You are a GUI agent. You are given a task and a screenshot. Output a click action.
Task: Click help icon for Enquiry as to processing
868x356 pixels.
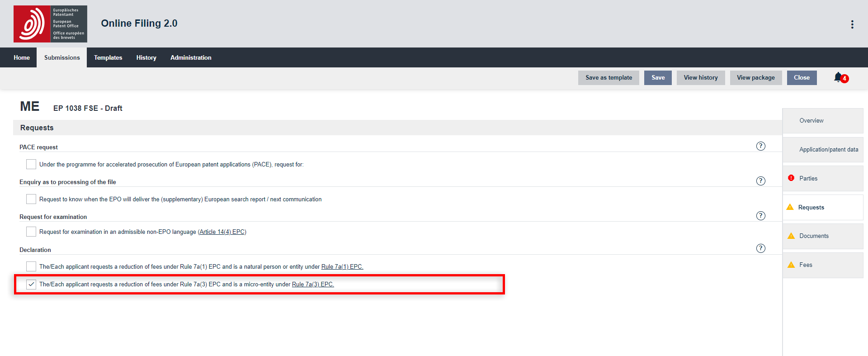click(761, 181)
